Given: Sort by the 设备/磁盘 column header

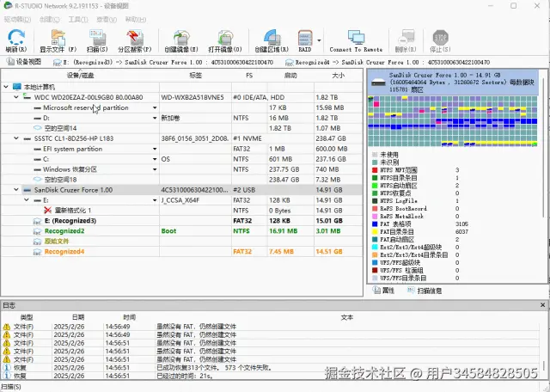Looking at the screenshot, I should tap(80, 75).
